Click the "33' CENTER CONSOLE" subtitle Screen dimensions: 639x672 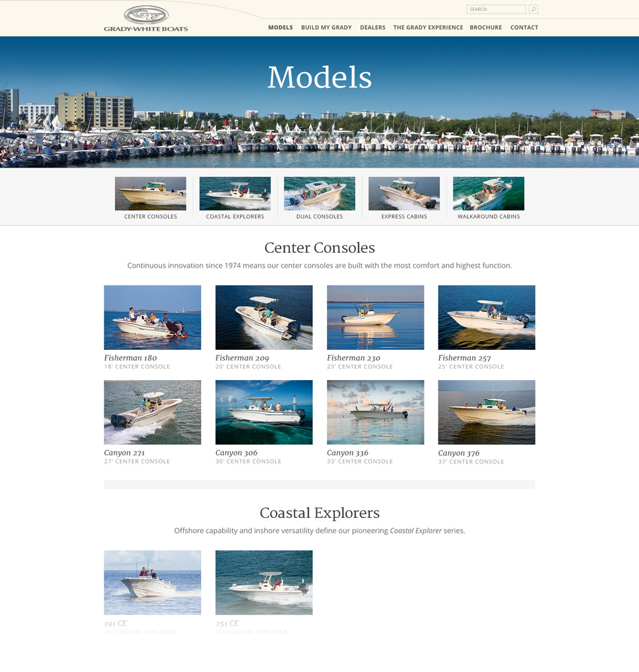(360, 461)
